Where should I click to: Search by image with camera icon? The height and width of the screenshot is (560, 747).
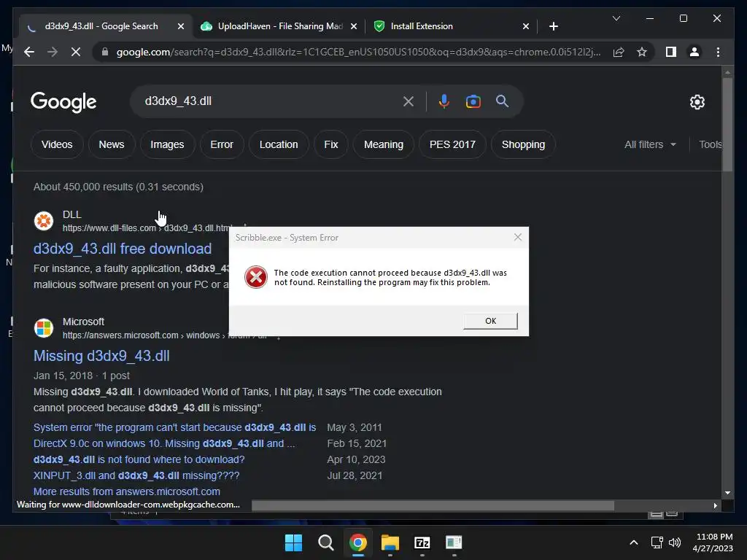tap(473, 101)
